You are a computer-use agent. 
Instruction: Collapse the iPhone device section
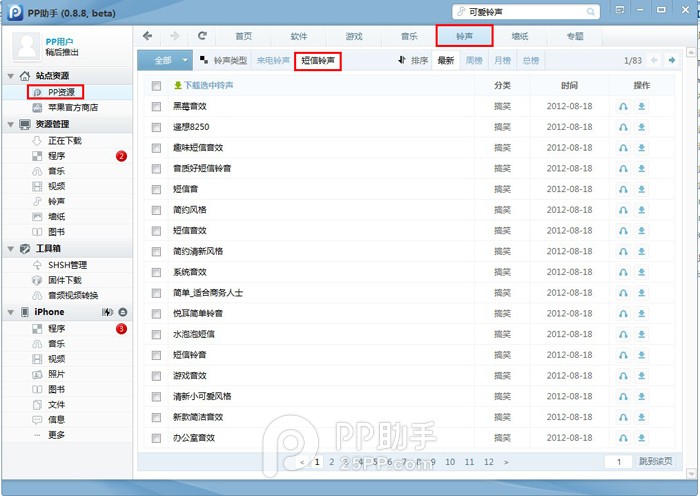11,313
